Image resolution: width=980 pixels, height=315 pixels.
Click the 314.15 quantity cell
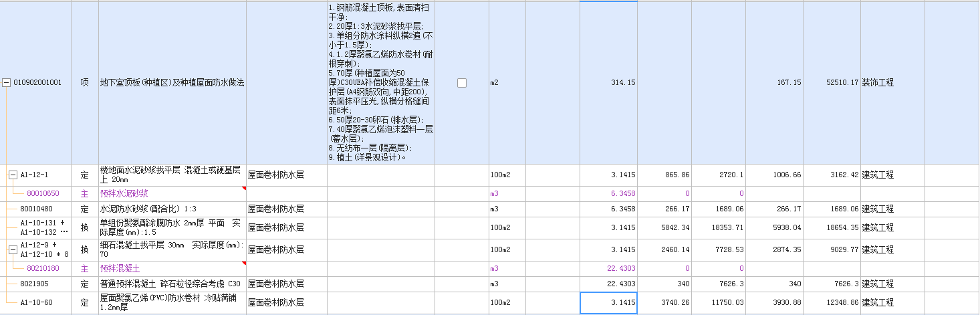[608, 83]
